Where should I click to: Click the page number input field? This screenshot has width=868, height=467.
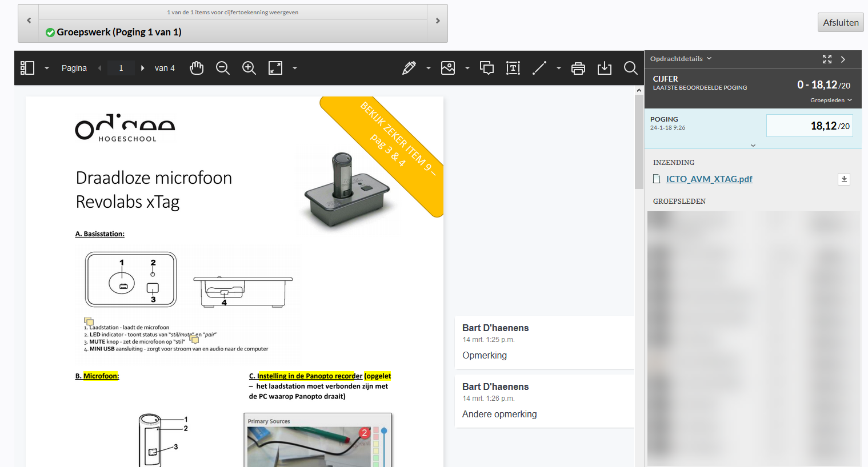[121, 68]
